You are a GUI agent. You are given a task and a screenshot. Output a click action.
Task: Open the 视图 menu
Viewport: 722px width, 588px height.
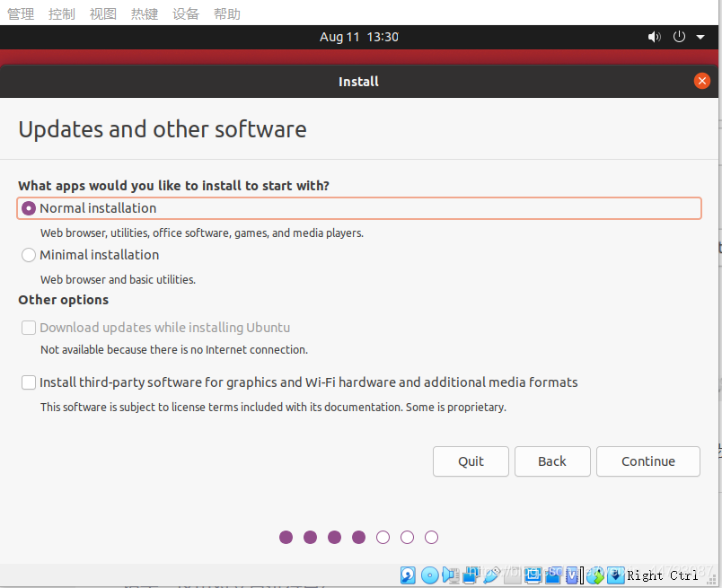103,13
